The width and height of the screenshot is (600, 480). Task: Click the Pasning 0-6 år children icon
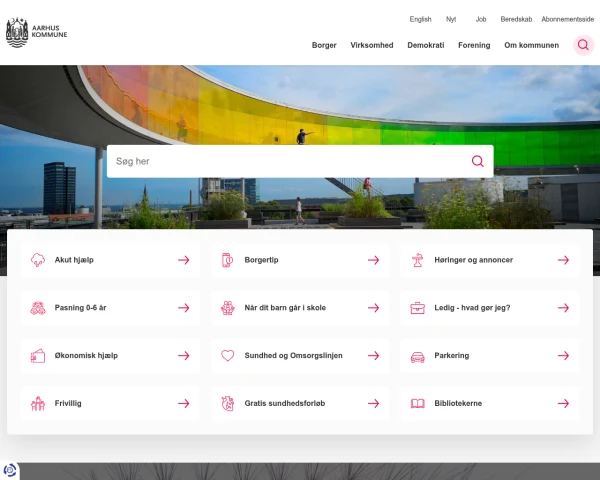pos(38,308)
